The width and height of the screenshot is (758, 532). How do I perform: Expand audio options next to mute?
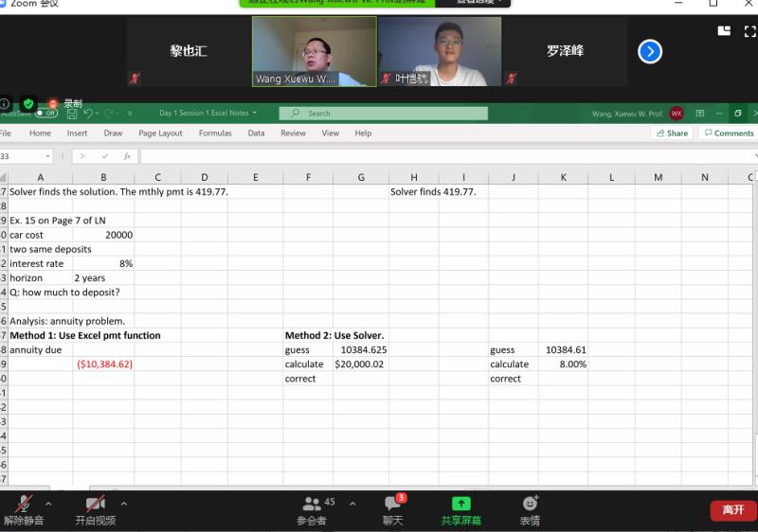click(x=53, y=504)
